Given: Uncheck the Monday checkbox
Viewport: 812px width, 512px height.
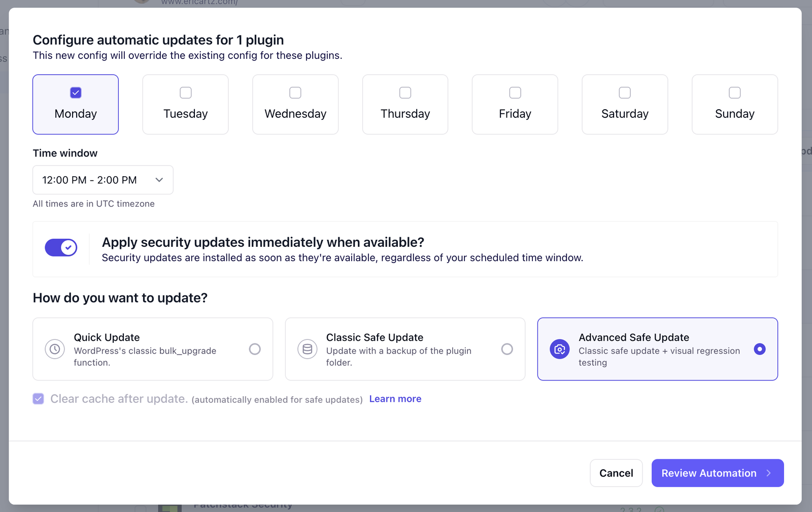Looking at the screenshot, I should click(x=76, y=92).
